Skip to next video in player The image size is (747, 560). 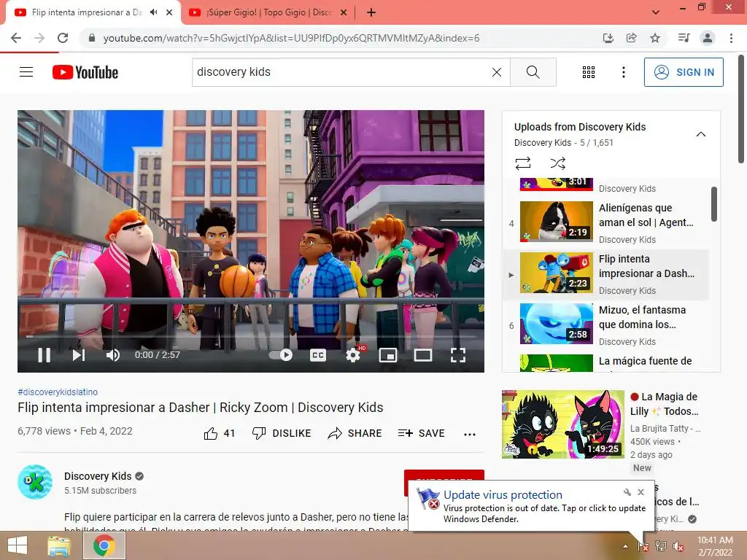click(x=79, y=355)
